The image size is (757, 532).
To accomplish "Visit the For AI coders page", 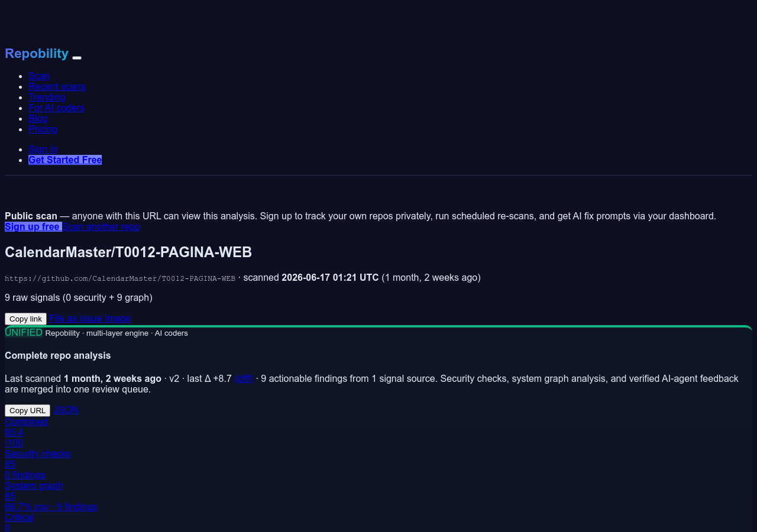I will [x=56, y=108].
